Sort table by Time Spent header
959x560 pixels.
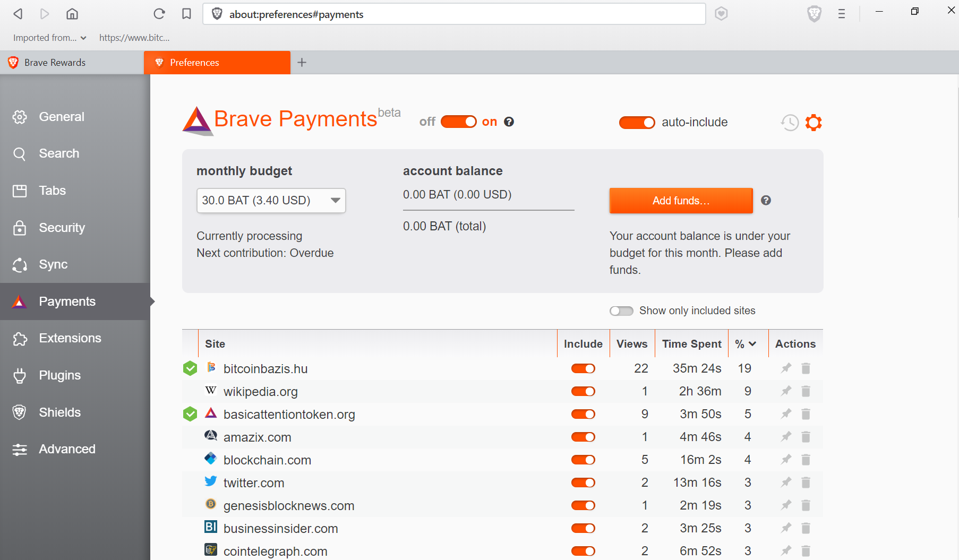point(691,344)
